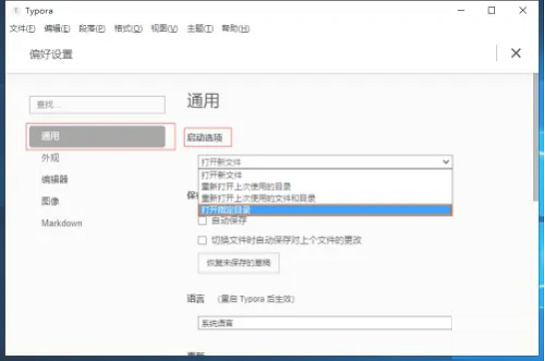The width and height of the screenshot is (545, 361).
Task: Open the 帮助(H) menu
Action: click(236, 28)
